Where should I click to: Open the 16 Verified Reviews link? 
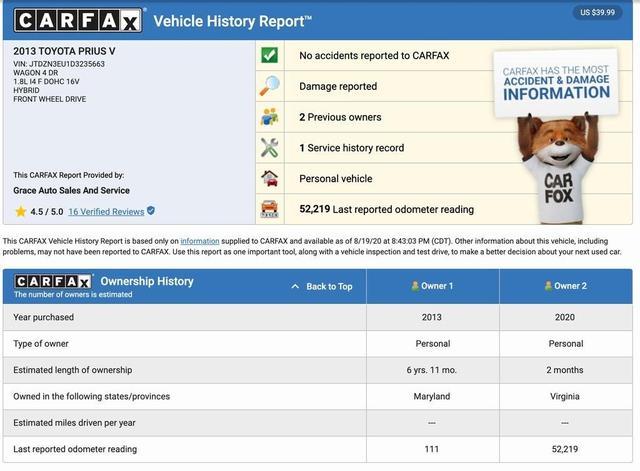tap(106, 212)
